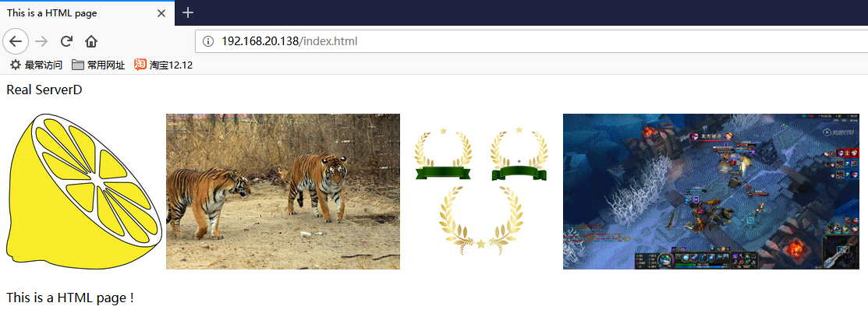Close the 'This is a HTML page' tab
The width and height of the screenshot is (868, 317).
[161, 13]
